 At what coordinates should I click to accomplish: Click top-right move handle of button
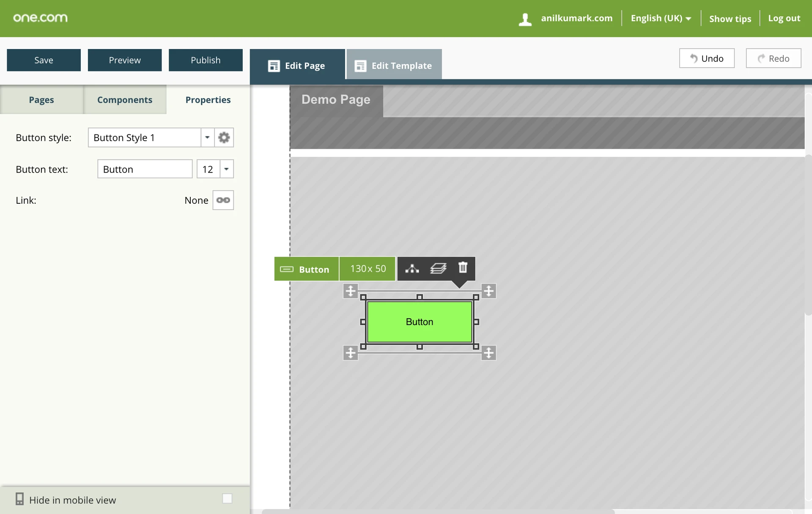tap(488, 291)
